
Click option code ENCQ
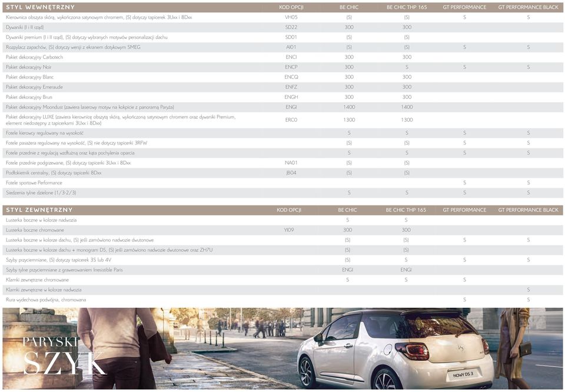(x=291, y=77)
